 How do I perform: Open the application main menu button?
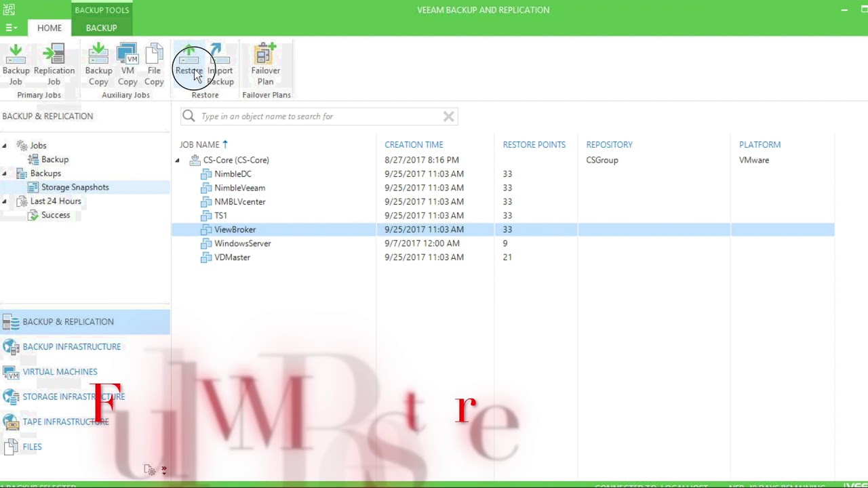tap(11, 28)
